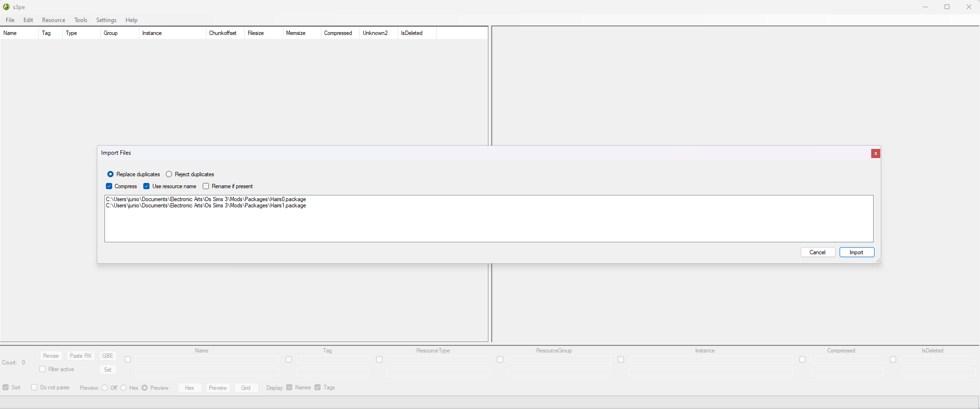
Task: Click the s3pe app icon in title bar
Action: point(6,7)
